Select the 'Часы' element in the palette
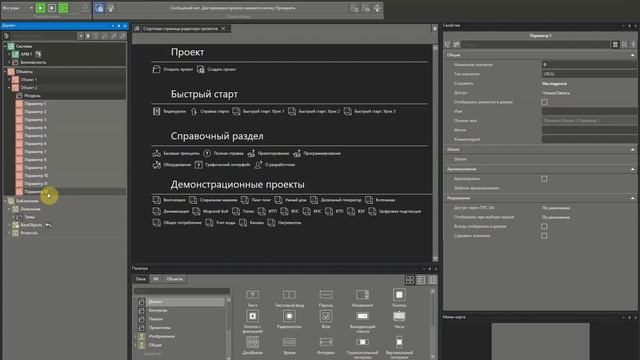 click(399, 319)
